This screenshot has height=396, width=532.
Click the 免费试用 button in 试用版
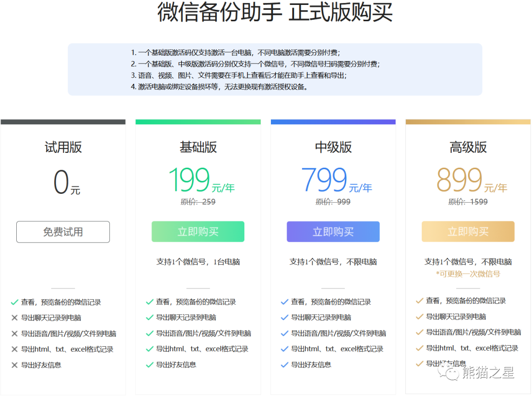click(x=63, y=232)
